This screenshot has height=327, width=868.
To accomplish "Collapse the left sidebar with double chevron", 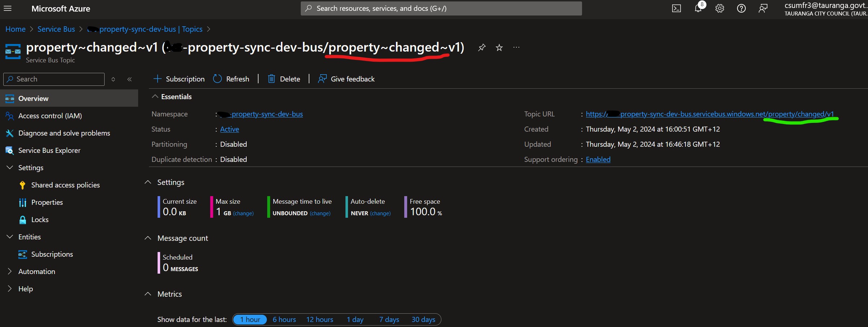I will [129, 79].
